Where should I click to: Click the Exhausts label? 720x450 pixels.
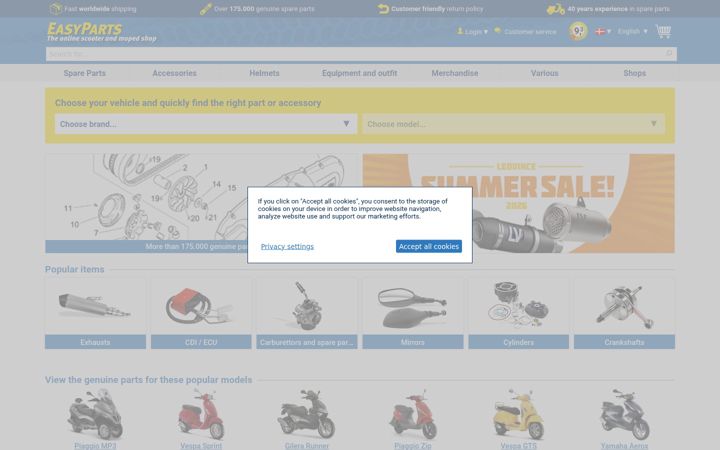96,342
